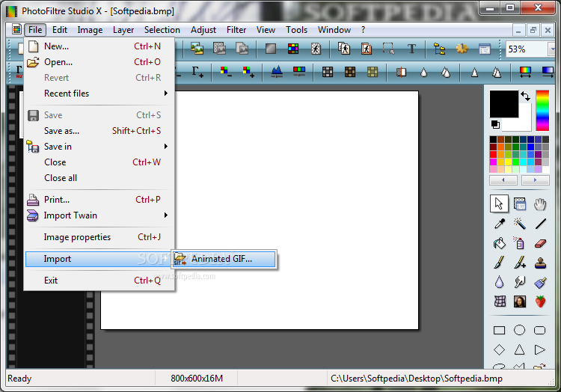This screenshot has width=561, height=392.
Task: Choose Exit in the File menu
Action: 97,281
